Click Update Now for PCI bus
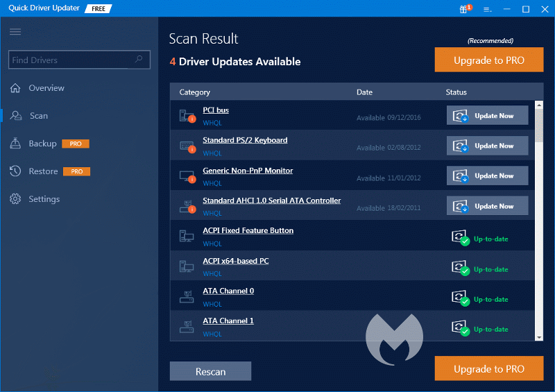555x392 pixels. coord(488,115)
